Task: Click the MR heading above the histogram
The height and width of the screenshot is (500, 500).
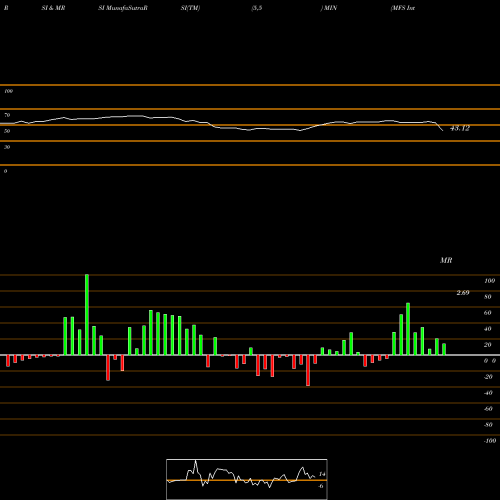Action: 446,260
